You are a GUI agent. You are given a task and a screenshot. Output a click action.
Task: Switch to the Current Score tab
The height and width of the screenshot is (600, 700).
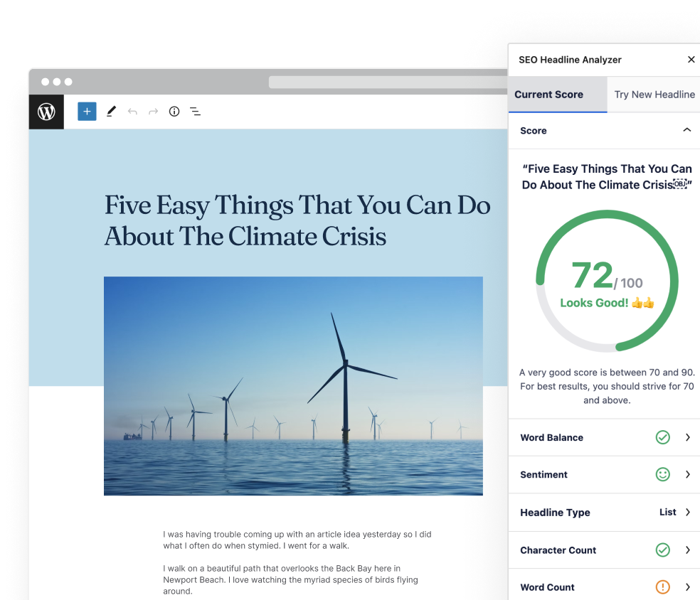[x=548, y=95]
